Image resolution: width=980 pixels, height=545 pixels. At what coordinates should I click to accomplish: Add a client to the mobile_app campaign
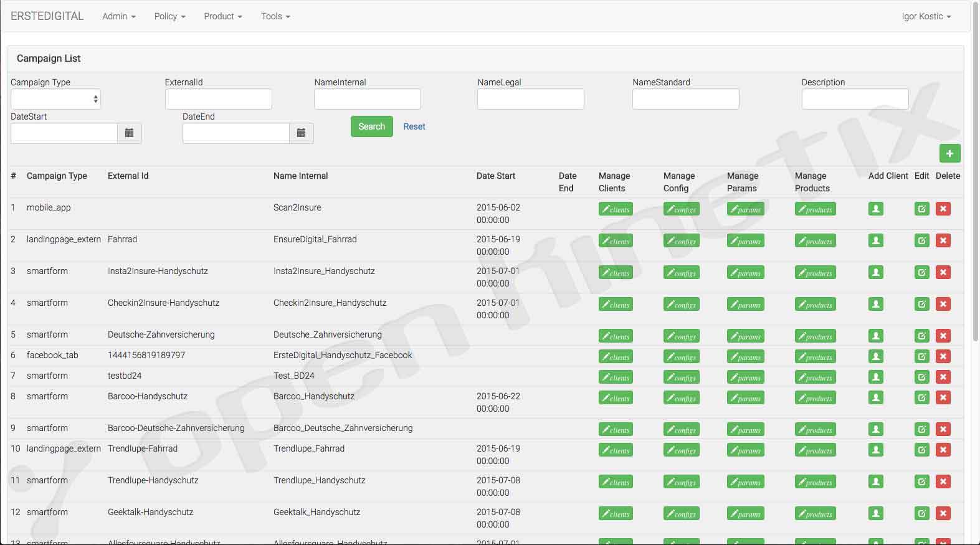(876, 209)
